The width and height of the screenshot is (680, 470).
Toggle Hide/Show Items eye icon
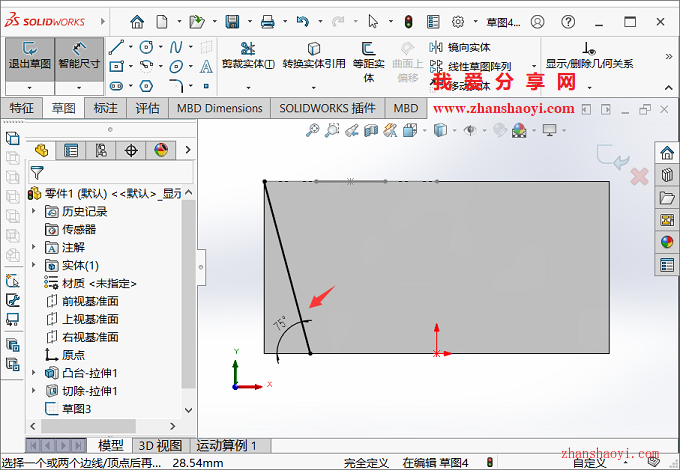(x=470, y=130)
